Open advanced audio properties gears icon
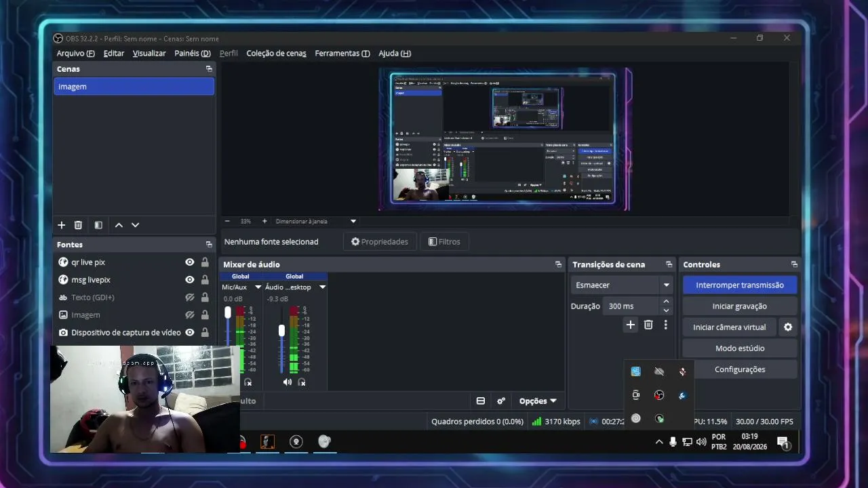The image size is (868, 488). pyautogui.click(x=501, y=401)
